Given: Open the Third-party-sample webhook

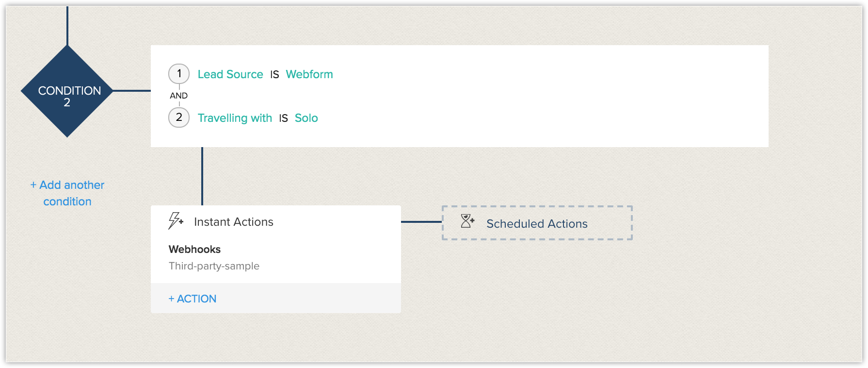Looking at the screenshot, I should [214, 266].
